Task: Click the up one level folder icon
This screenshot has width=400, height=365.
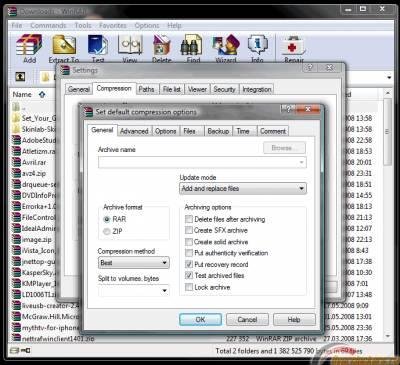Action: tap(21, 77)
